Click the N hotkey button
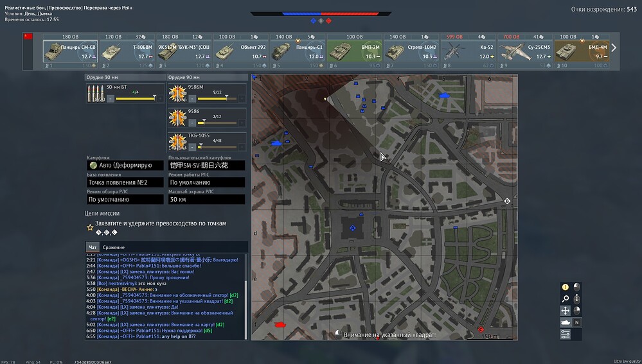The width and height of the screenshot is (642, 364). tap(576, 323)
